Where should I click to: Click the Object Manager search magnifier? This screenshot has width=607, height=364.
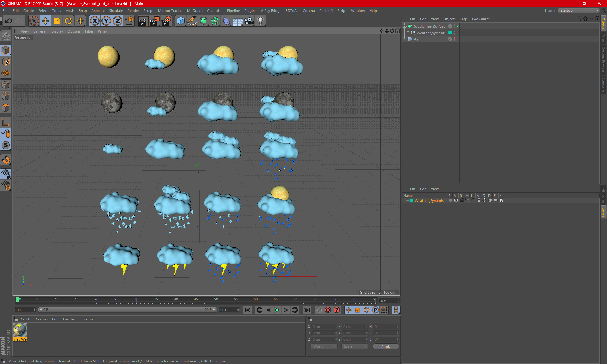point(579,19)
